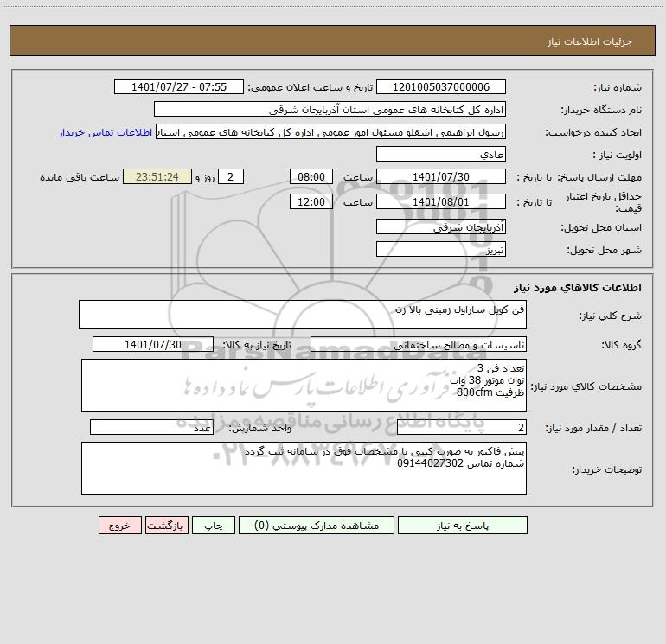The height and width of the screenshot is (644, 666).
Task: Click the header جزئیات اطلاعات نیاز
Action: click(590, 41)
